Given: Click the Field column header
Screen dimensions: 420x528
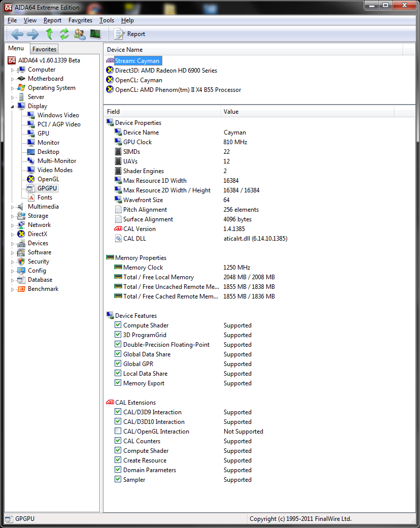Looking at the screenshot, I should pyautogui.click(x=162, y=112).
